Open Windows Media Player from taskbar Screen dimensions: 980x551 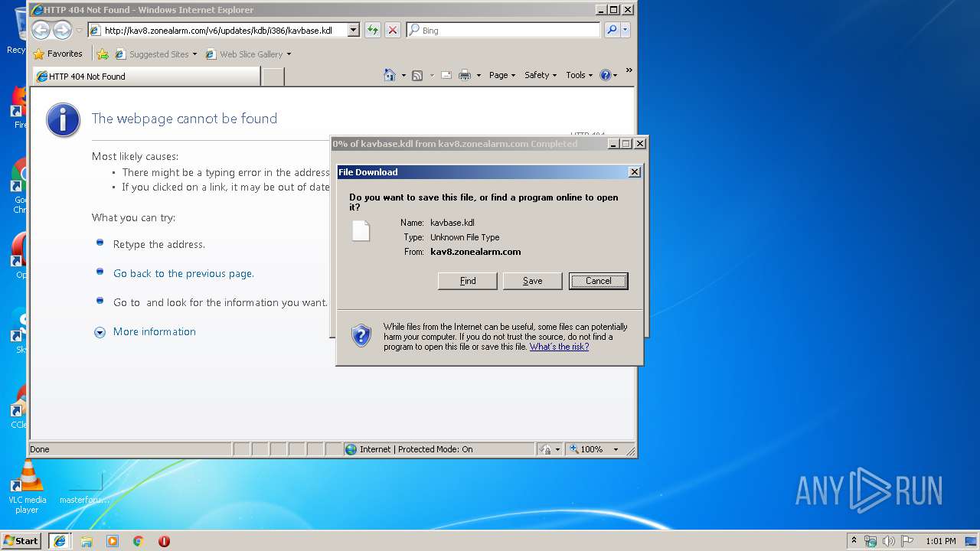[113, 541]
